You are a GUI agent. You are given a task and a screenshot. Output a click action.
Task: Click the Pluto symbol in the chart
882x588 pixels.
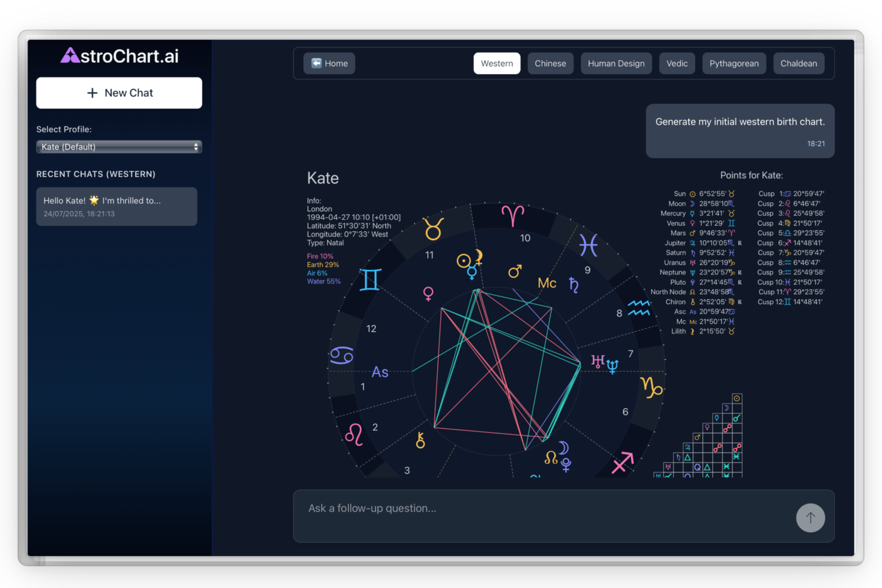[x=566, y=465]
